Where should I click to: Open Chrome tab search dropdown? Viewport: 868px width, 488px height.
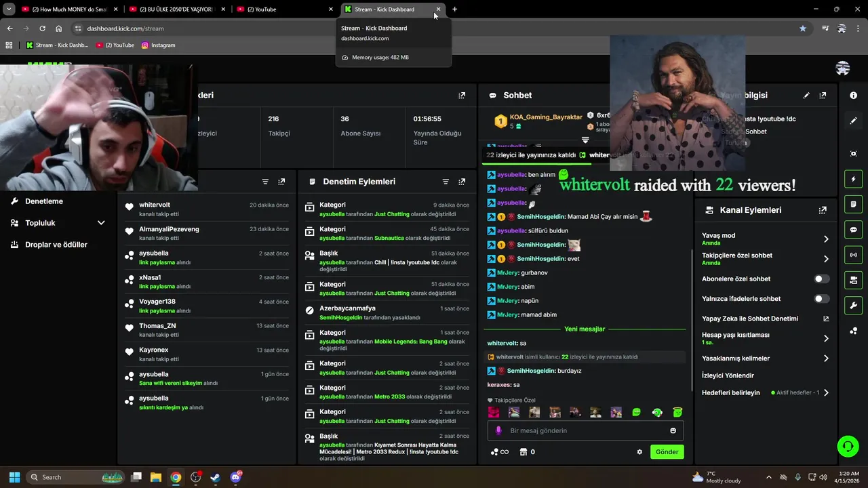[x=9, y=9]
